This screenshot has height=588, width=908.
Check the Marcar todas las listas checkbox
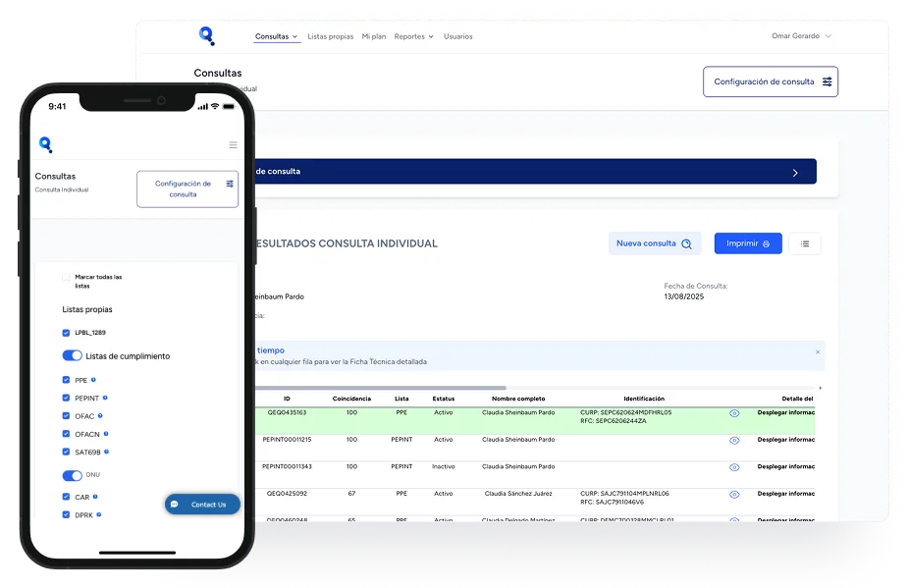pyautogui.click(x=66, y=278)
